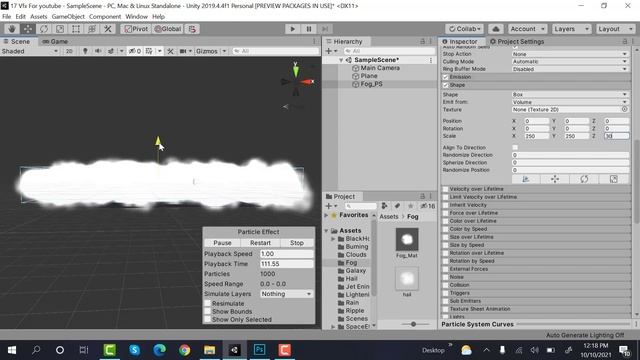Image resolution: width=640 pixels, height=360 pixels.
Task: Open the GameObject menu
Action: [68, 17]
